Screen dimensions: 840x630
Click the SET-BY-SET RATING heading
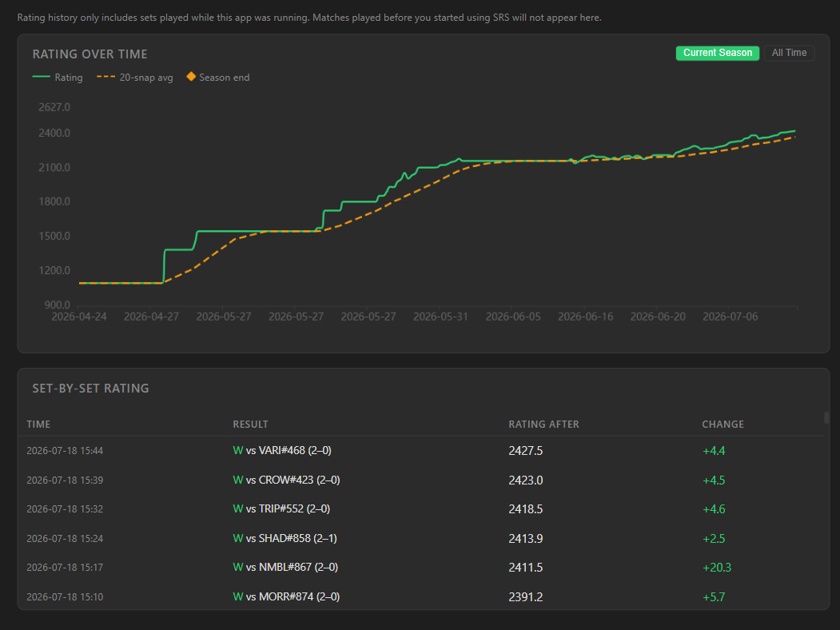click(x=90, y=389)
